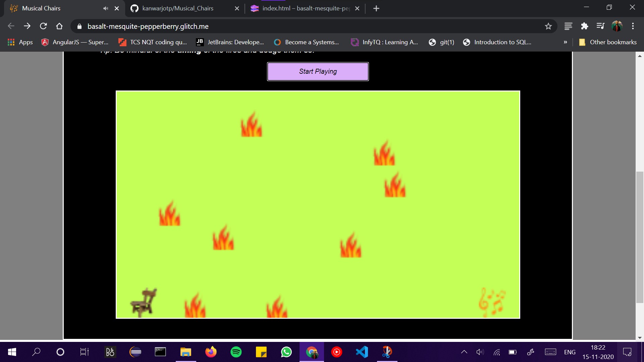Image resolution: width=644 pixels, height=362 pixels.
Task: Toggle system volume icon in tray
Action: [x=480, y=352]
